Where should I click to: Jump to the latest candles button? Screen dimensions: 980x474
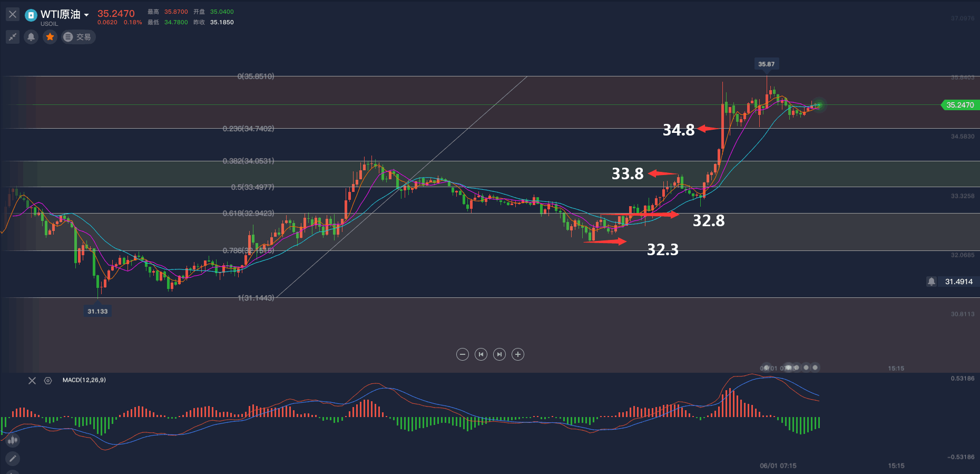click(499, 354)
